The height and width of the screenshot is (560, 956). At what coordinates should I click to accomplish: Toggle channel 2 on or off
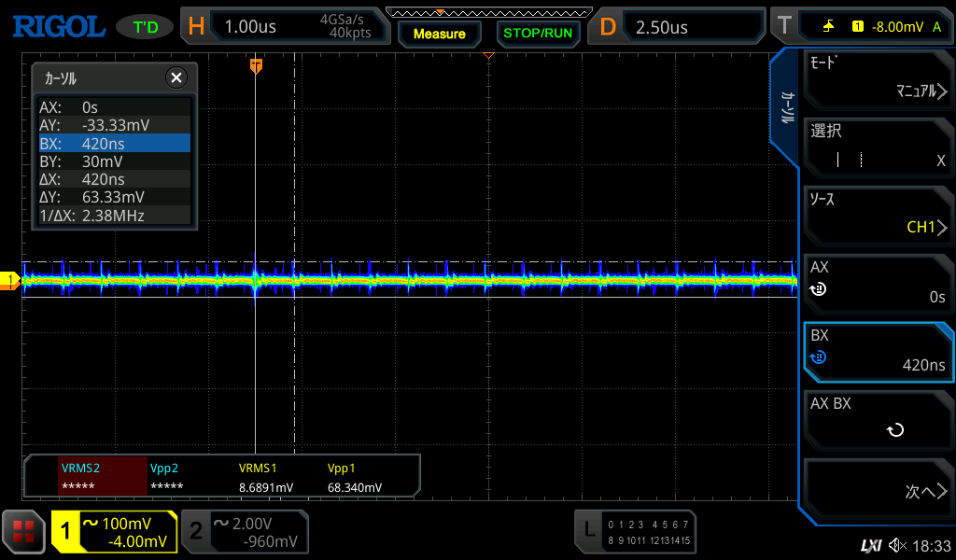(245, 532)
